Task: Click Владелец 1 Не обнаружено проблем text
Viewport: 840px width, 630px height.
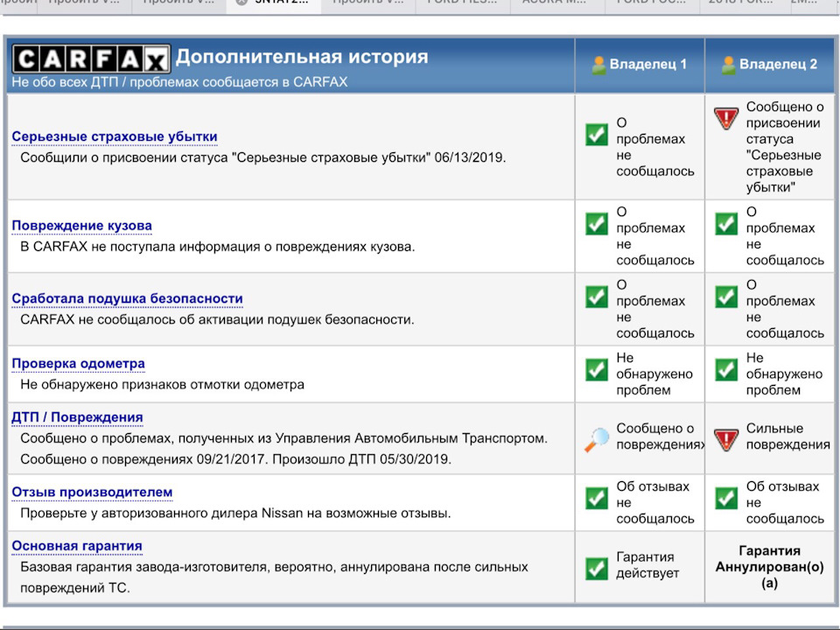Action: [x=654, y=374]
